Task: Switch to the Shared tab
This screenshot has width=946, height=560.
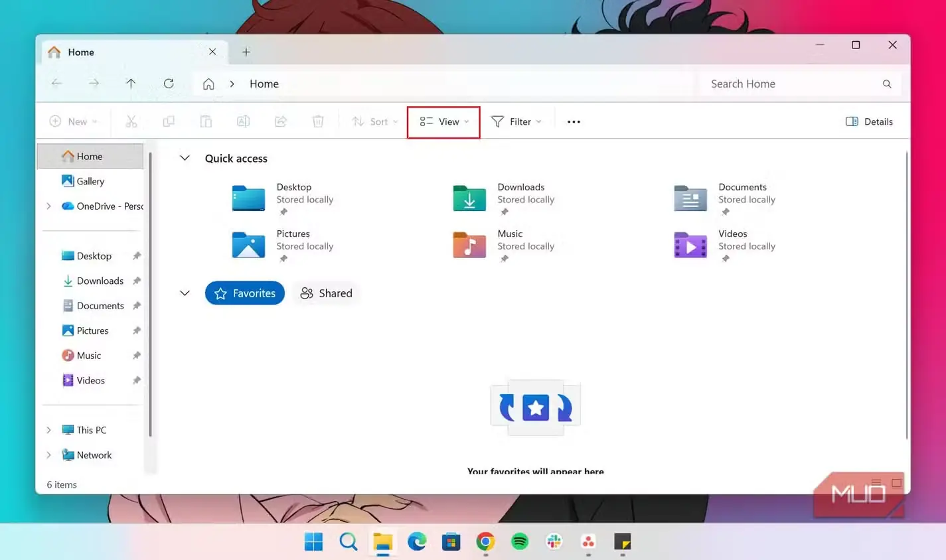Action: tap(326, 293)
